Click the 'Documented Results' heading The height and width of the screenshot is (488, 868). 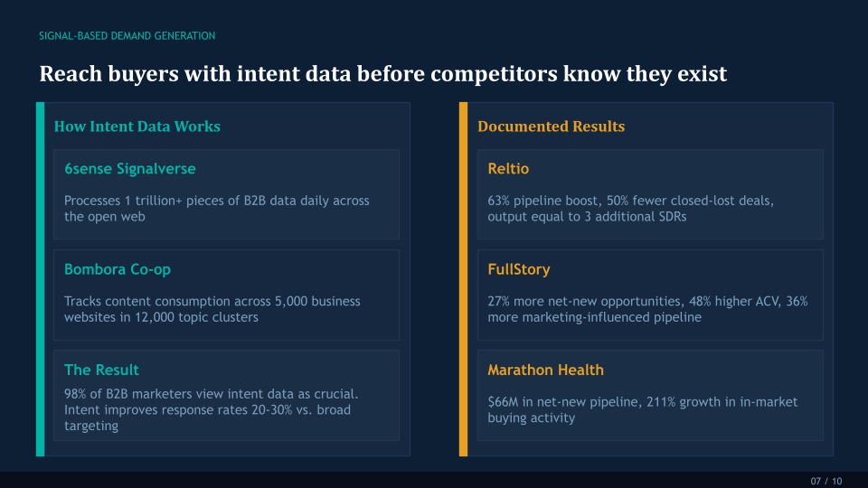point(551,127)
